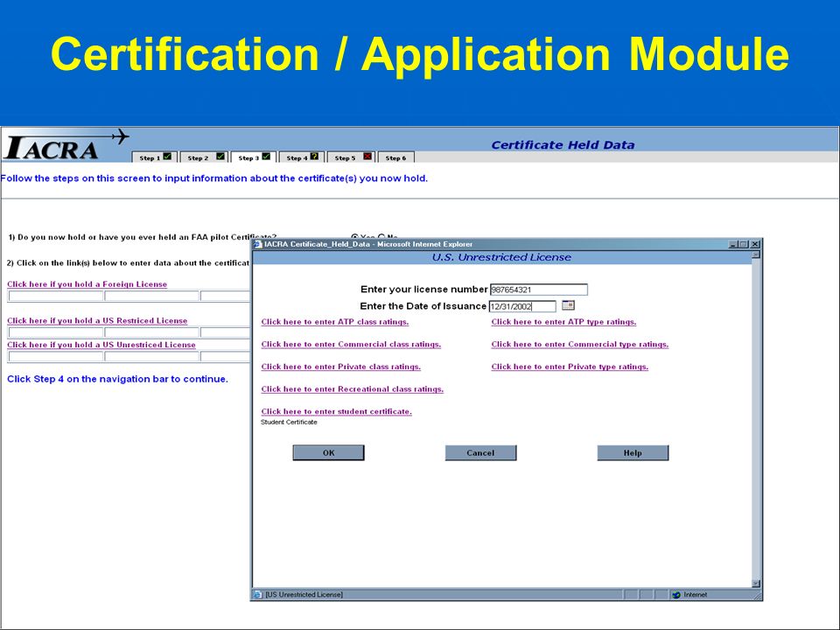
Task: Open the Private class ratings link
Action: tap(340, 367)
